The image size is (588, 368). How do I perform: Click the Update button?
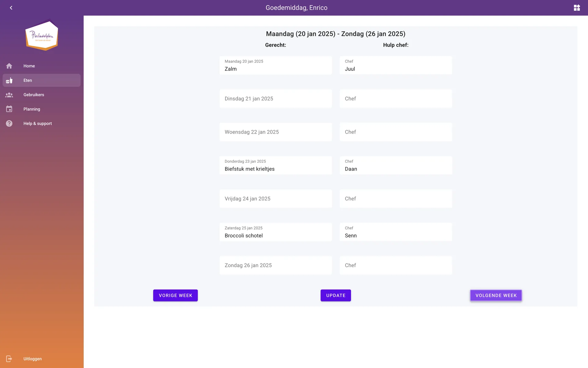tap(336, 295)
